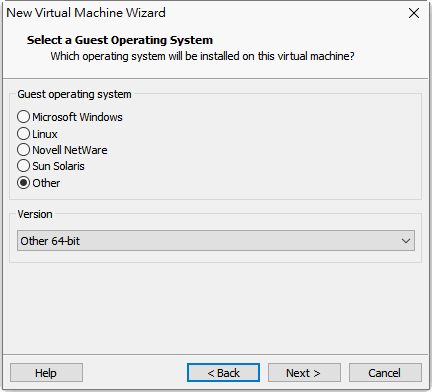
Task: Go to the next wizard step
Action: 304,373
